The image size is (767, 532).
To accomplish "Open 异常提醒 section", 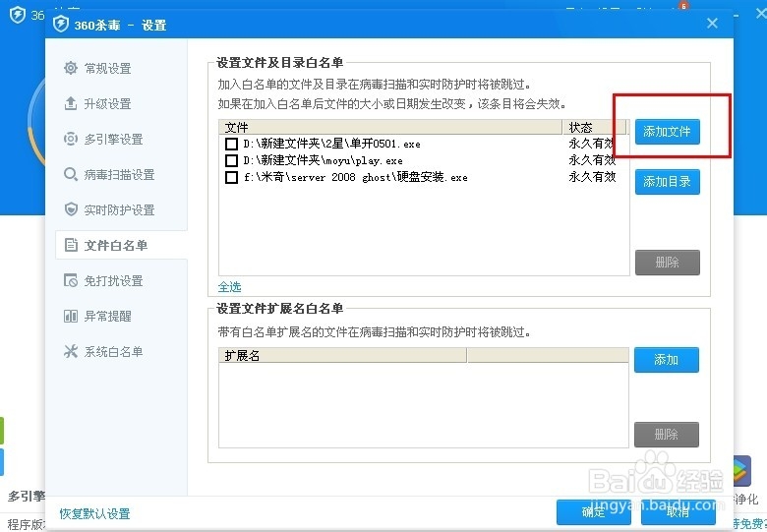I will point(108,316).
